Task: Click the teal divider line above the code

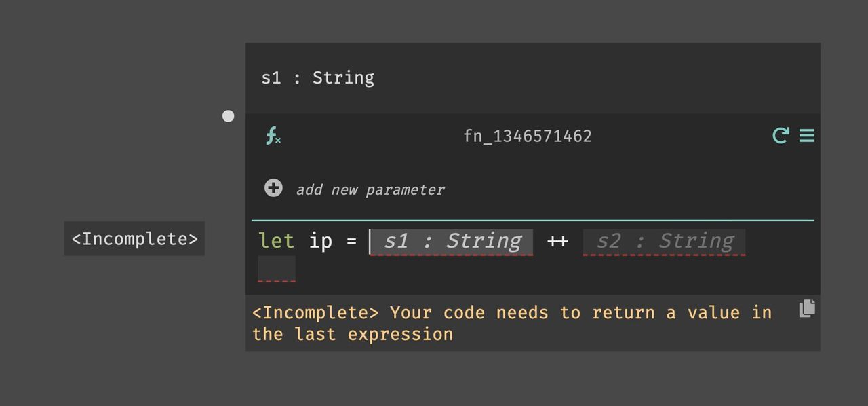Action: pos(533,219)
